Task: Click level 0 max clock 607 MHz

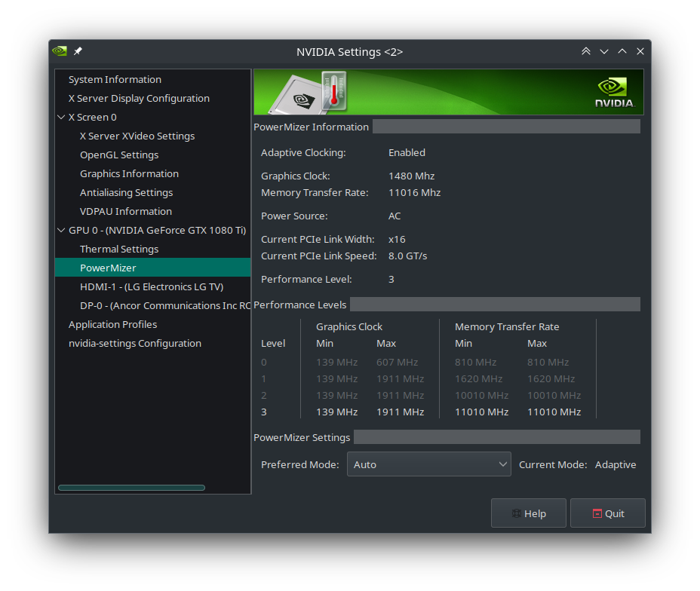Action: click(398, 362)
